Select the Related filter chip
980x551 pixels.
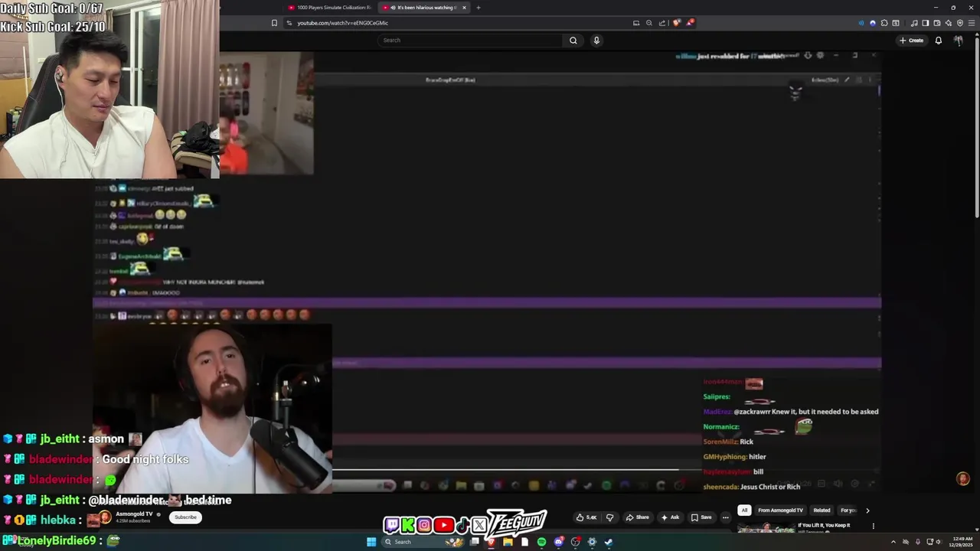tap(822, 510)
